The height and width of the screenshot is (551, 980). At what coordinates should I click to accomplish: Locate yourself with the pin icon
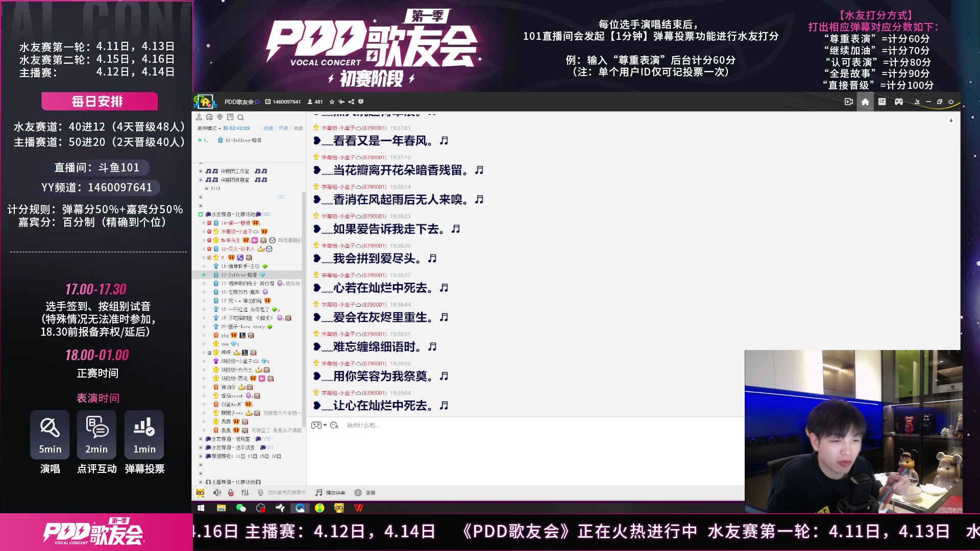coord(220,117)
